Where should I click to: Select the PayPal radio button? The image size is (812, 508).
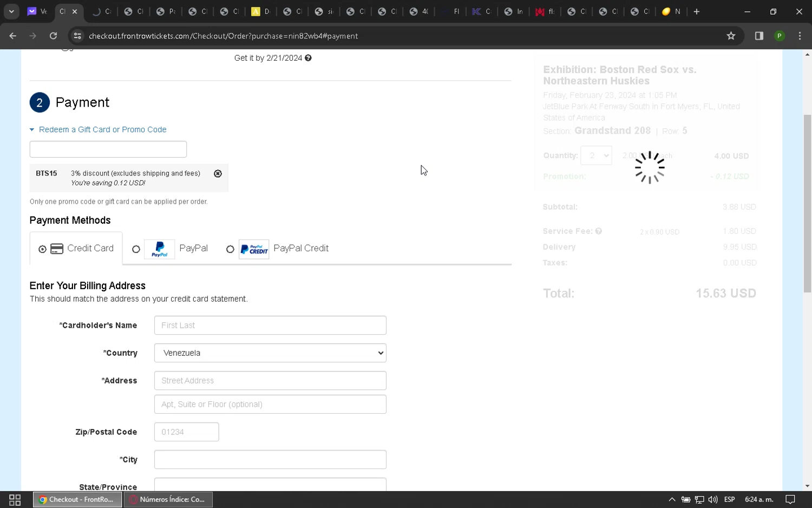point(136,249)
